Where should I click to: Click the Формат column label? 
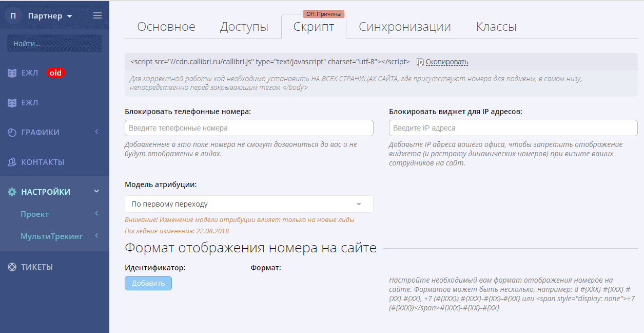[x=266, y=268]
